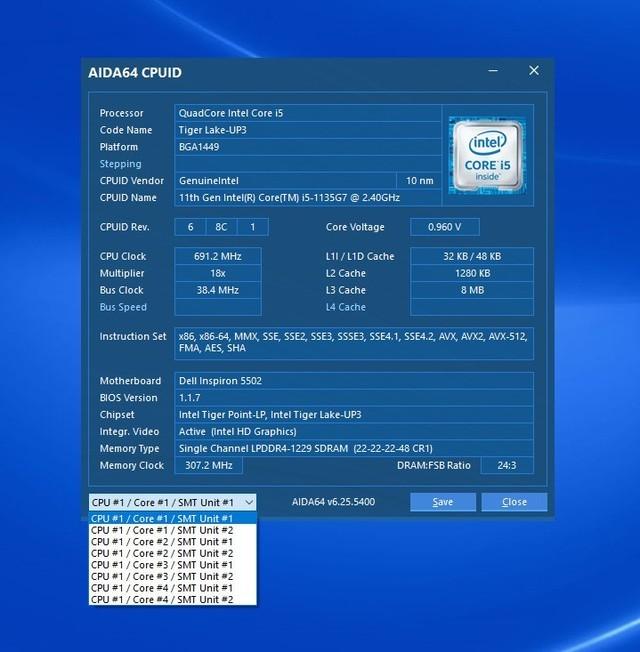Select CPU #1 / Core #4 / SMT Unit #2
Viewport: 640px width, 652px height.
pos(173,600)
